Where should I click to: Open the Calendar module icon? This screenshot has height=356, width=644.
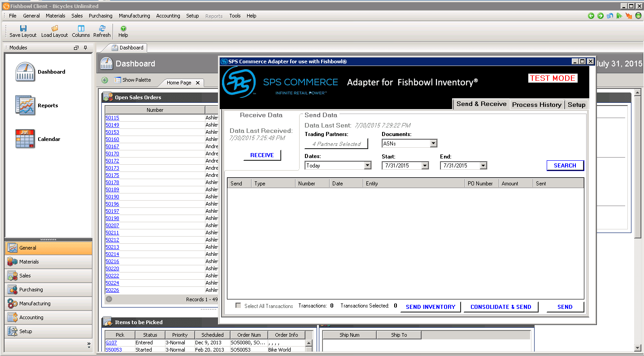coord(25,139)
